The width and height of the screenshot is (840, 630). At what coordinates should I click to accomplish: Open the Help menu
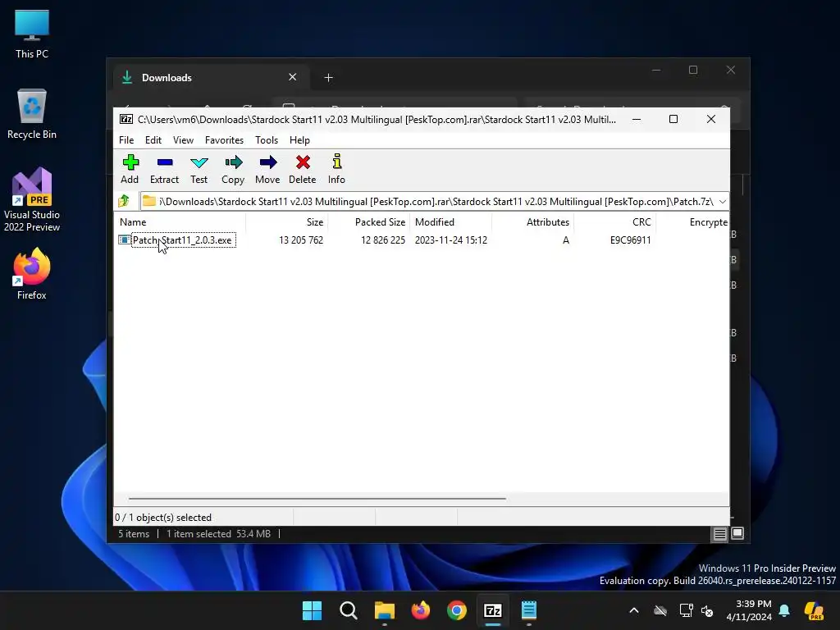[x=299, y=139]
